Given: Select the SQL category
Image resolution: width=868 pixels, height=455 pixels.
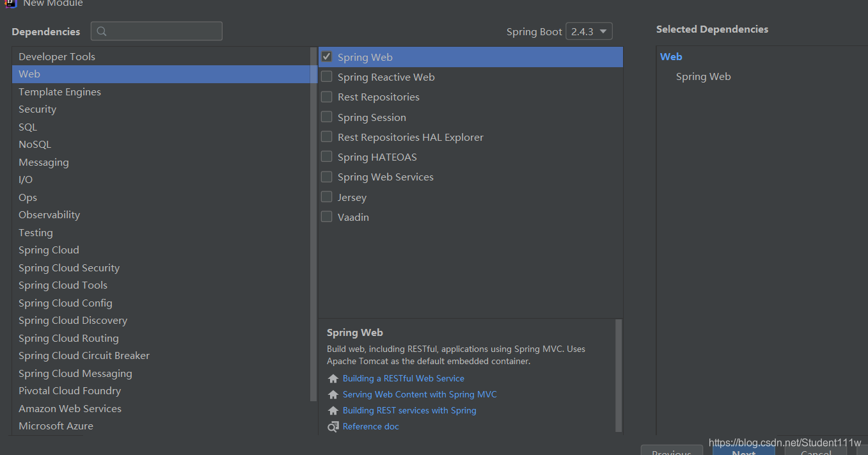Looking at the screenshot, I should 161,127.
